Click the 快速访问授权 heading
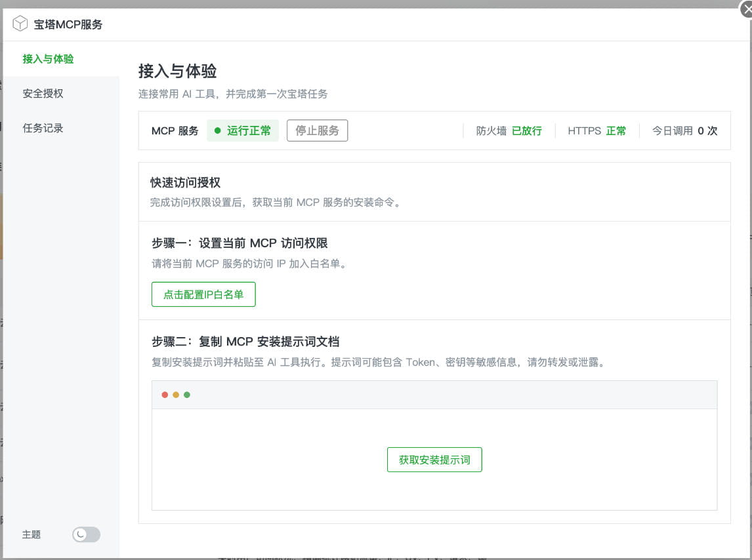The width and height of the screenshot is (752, 560). (x=185, y=183)
